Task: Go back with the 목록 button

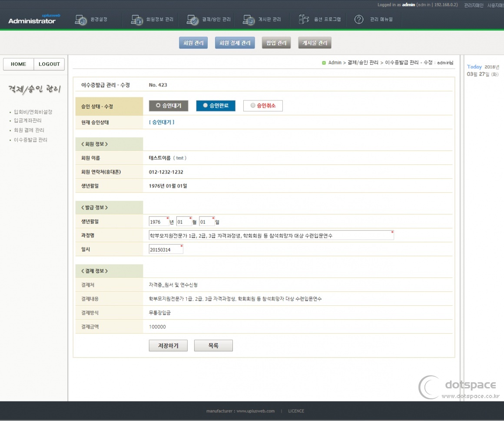Action: pyautogui.click(x=213, y=346)
